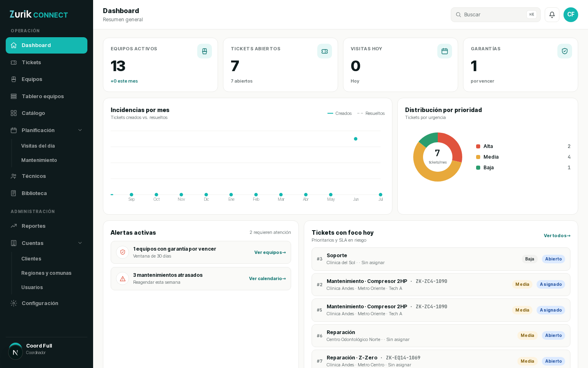Click the Ver equipos link
This screenshot has height=368, width=588.
[270, 252]
